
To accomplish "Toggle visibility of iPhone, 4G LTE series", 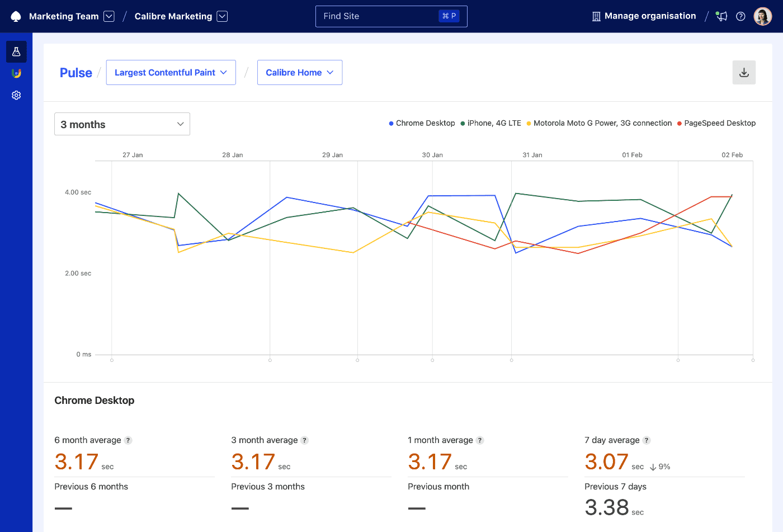I will (x=490, y=123).
